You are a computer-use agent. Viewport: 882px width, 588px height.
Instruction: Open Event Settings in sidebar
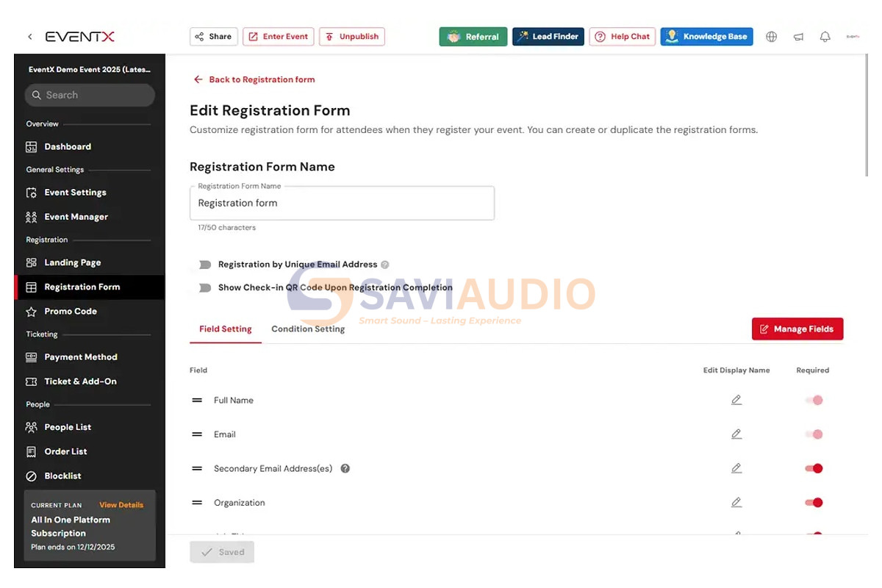point(90,193)
